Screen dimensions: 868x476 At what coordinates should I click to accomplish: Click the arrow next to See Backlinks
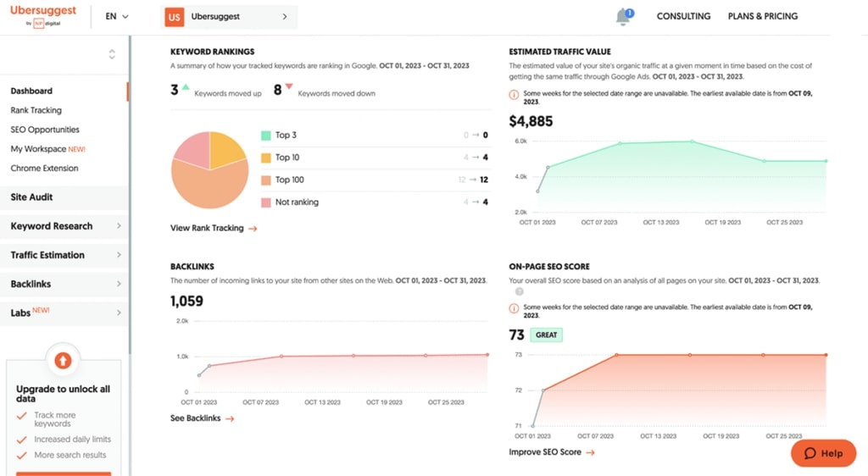230,418
